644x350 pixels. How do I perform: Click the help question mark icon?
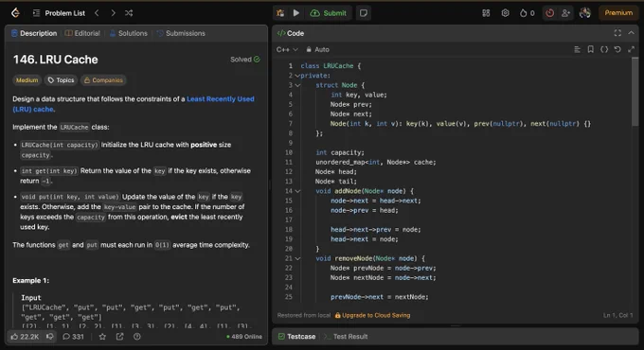[137, 337]
